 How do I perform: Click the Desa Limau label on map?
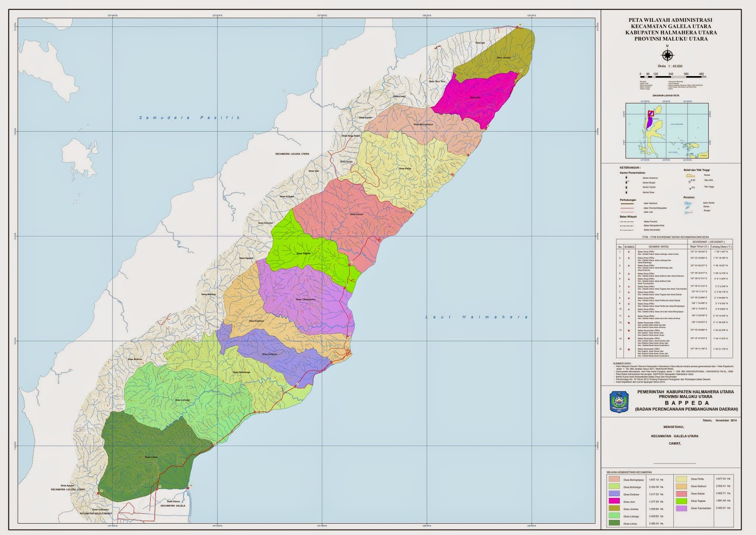point(152,457)
